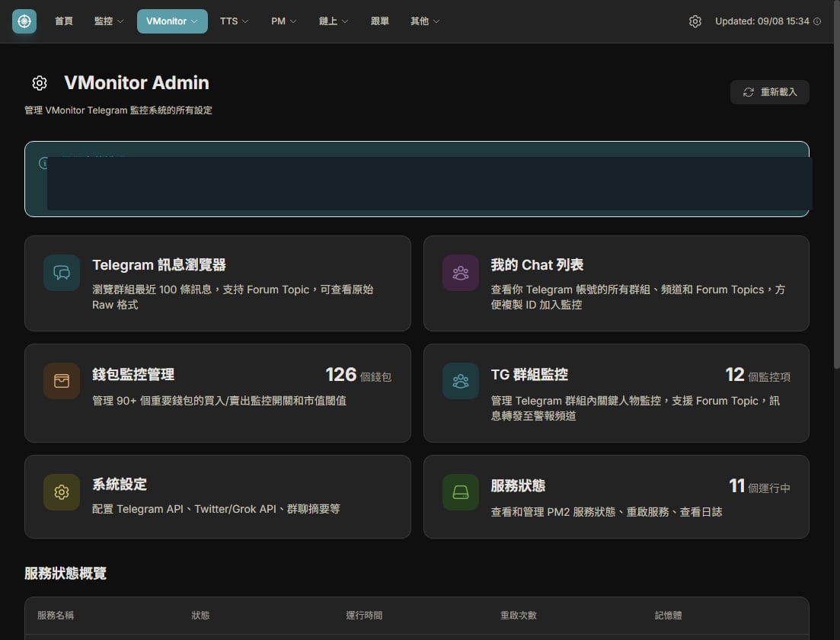Click the VMonitor Admin page title

pyautogui.click(x=136, y=83)
